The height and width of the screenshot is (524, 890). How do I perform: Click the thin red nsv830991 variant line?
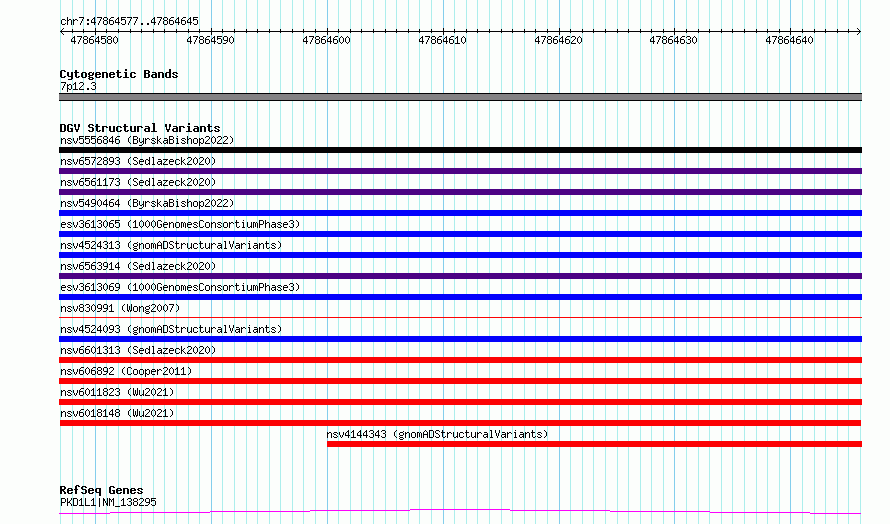tap(460, 317)
